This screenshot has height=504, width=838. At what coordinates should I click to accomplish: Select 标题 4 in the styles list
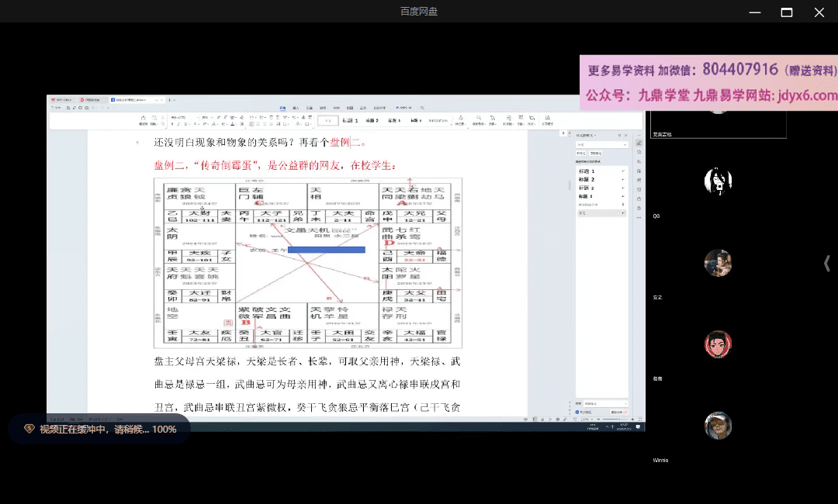click(x=583, y=196)
